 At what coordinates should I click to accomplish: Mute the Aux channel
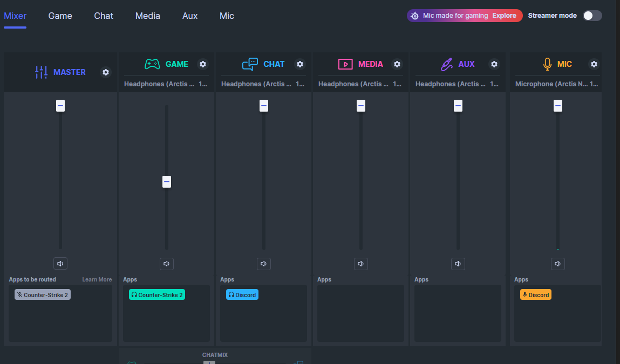pyautogui.click(x=458, y=264)
